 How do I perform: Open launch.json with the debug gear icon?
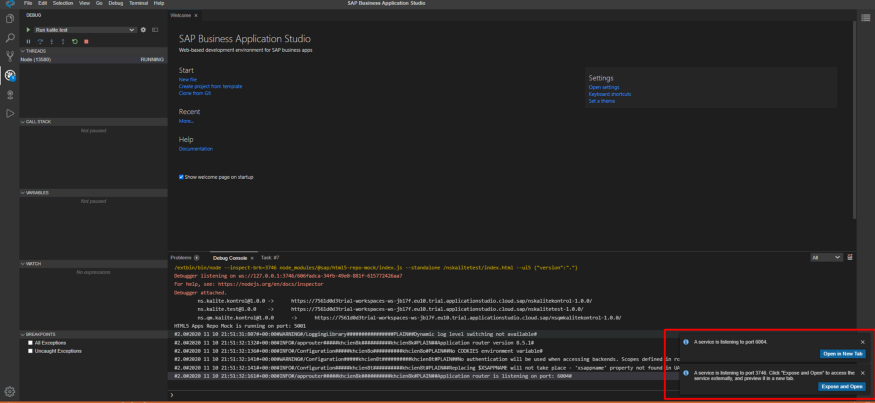click(143, 30)
